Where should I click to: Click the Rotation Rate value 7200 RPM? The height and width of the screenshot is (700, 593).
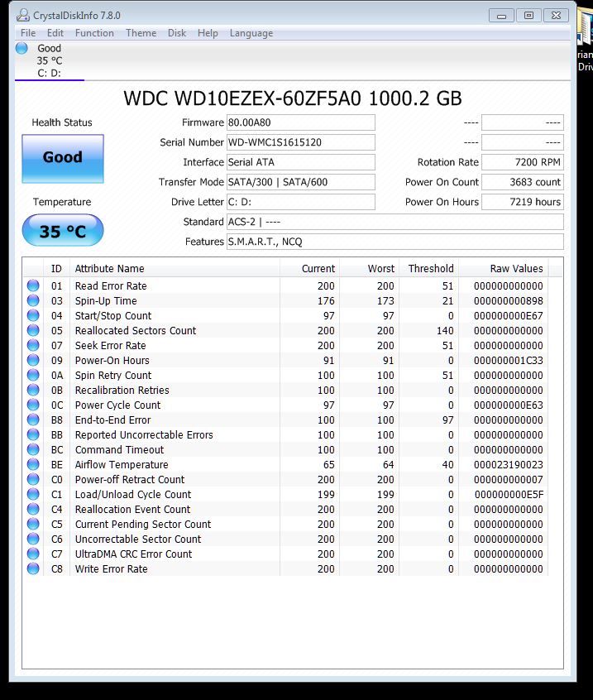523,162
